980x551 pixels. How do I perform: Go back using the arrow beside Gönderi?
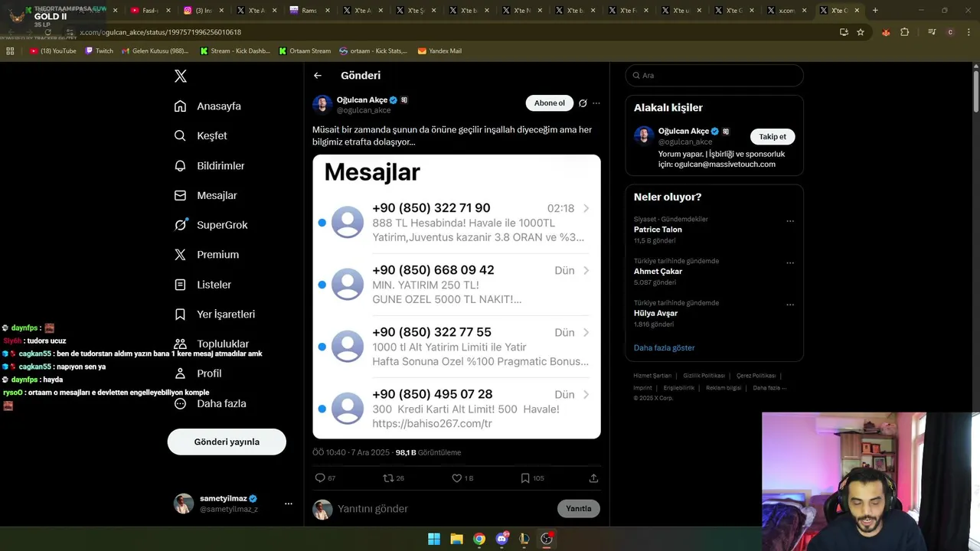click(x=318, y=76)
